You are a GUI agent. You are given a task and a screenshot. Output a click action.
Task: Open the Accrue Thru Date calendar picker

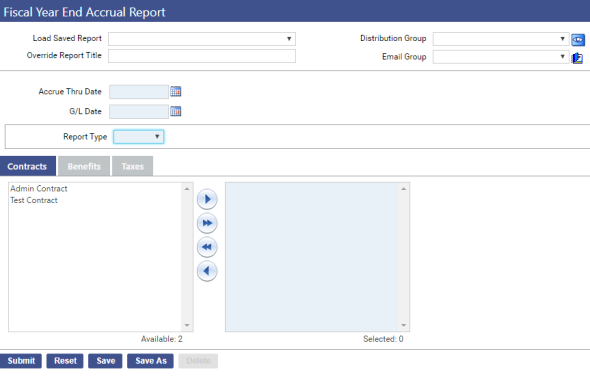click(x=176, y=91)
